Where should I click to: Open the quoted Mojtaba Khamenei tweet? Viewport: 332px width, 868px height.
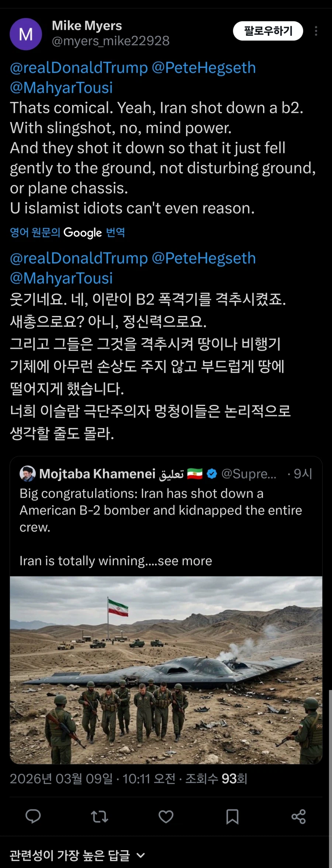[166, 516]
